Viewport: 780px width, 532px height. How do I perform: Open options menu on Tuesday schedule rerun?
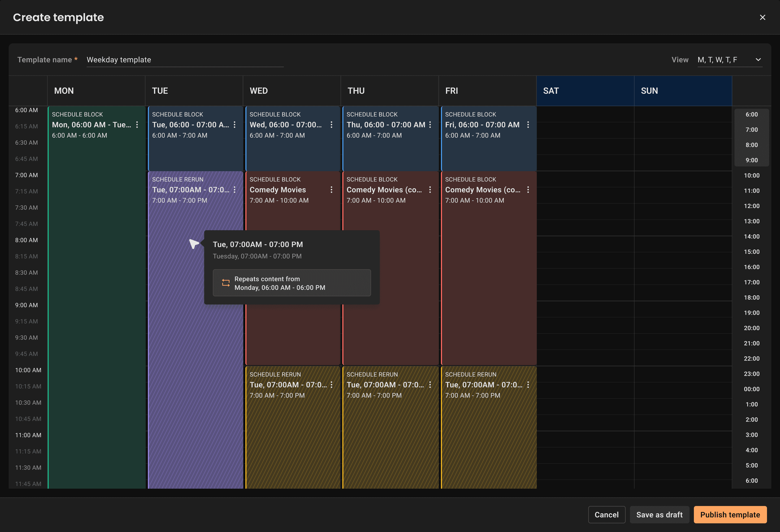(x=235, y=190)
